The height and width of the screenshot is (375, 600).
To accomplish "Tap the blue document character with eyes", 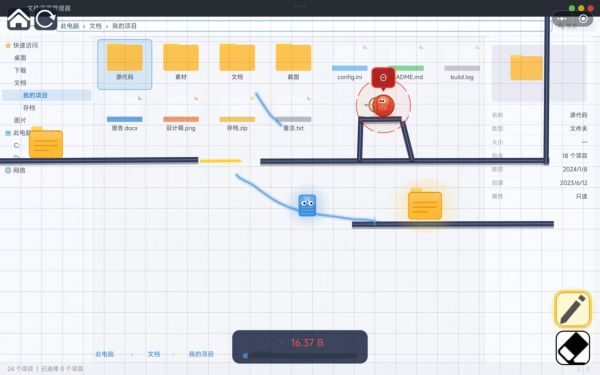I will (x=307, y=205).
